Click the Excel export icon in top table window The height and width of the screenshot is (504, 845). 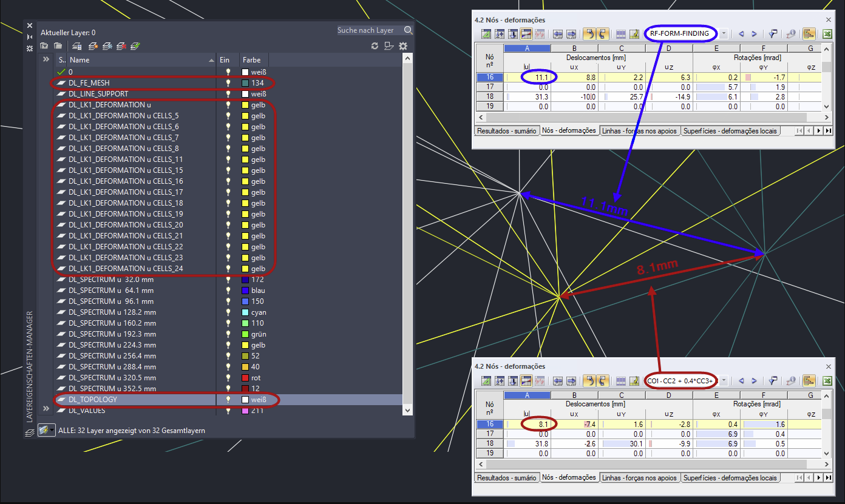point(827,34)
